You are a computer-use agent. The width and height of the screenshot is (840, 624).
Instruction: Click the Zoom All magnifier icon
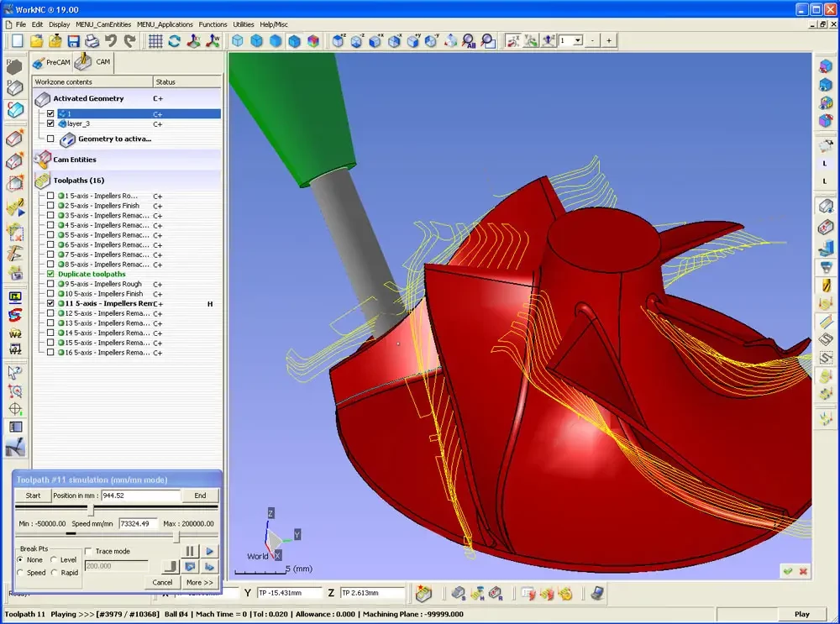tap(469, 40)
